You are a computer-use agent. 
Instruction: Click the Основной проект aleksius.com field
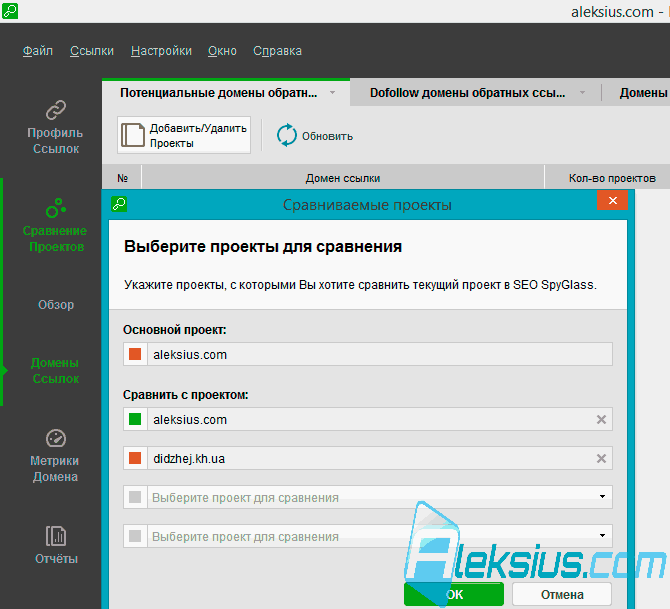[x=368, y=354]
